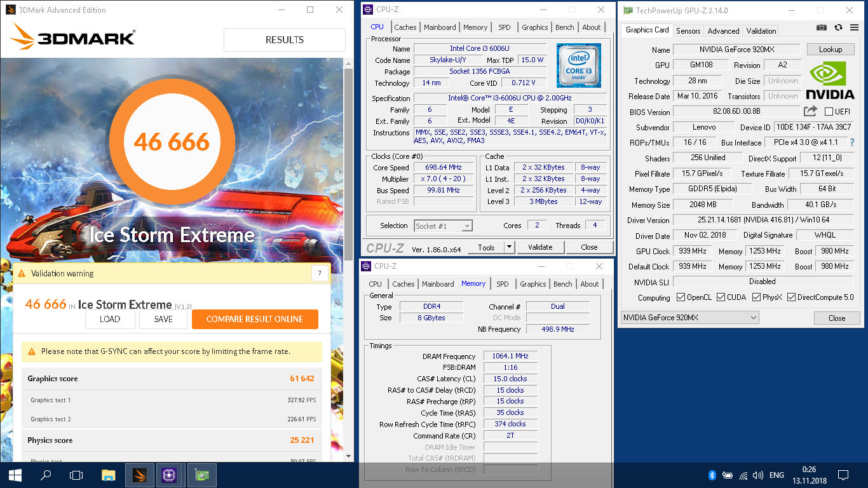Click the BIOS export arrow icon in GPU-Z

(810, 111)
